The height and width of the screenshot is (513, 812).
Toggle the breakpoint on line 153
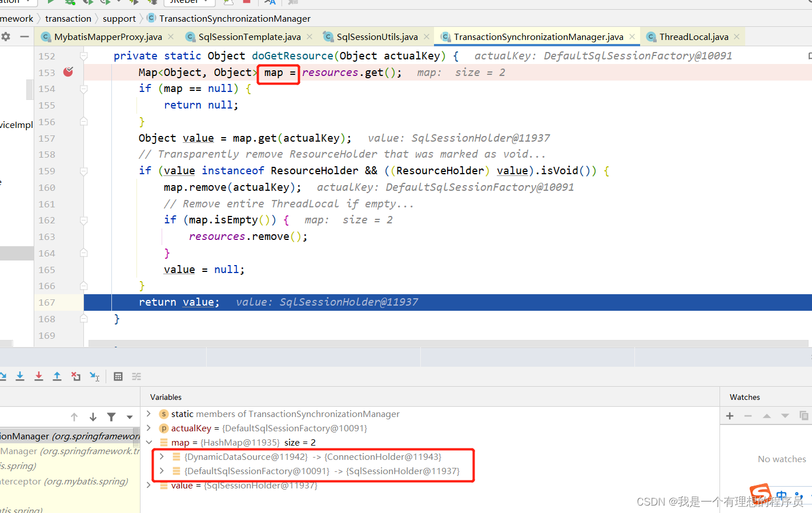click(68, 72)
